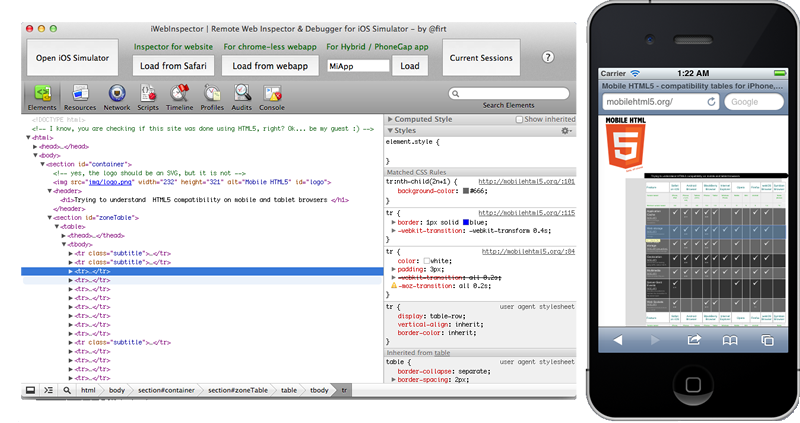Open the mobilehtml5.org/:84 stylesheet link
Viewport: 800px width, 423px height.
tap(528, 251)
